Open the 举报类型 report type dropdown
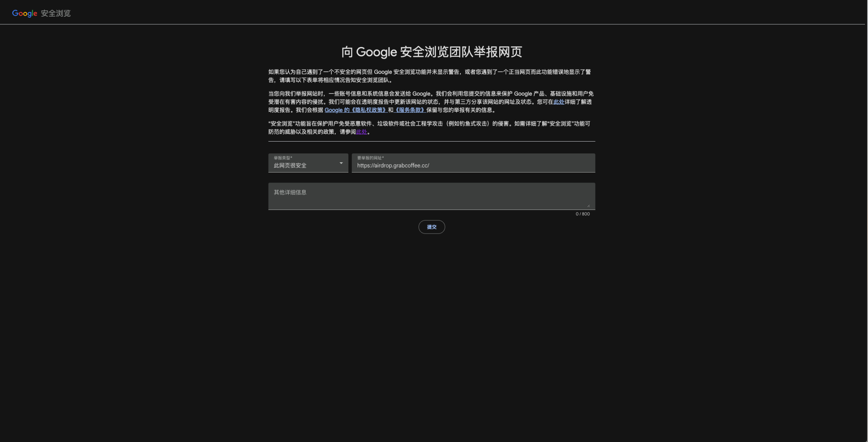 click(308, 163)
